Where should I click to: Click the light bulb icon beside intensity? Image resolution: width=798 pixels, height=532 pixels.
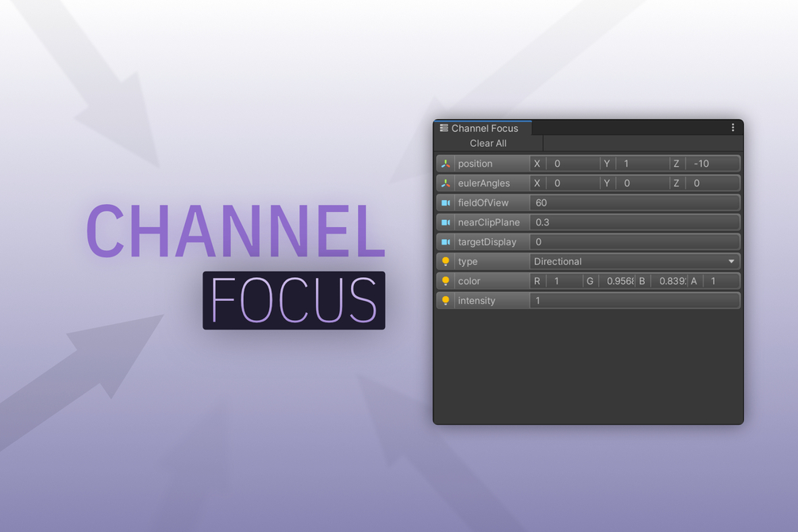tap(445, 300)
